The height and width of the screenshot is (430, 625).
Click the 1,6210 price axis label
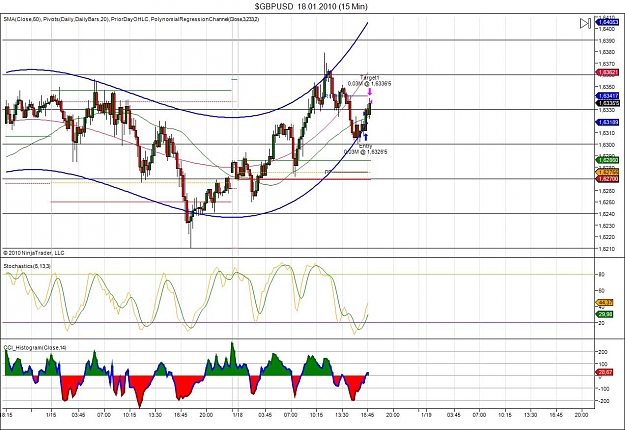click(x=605, y=249)
